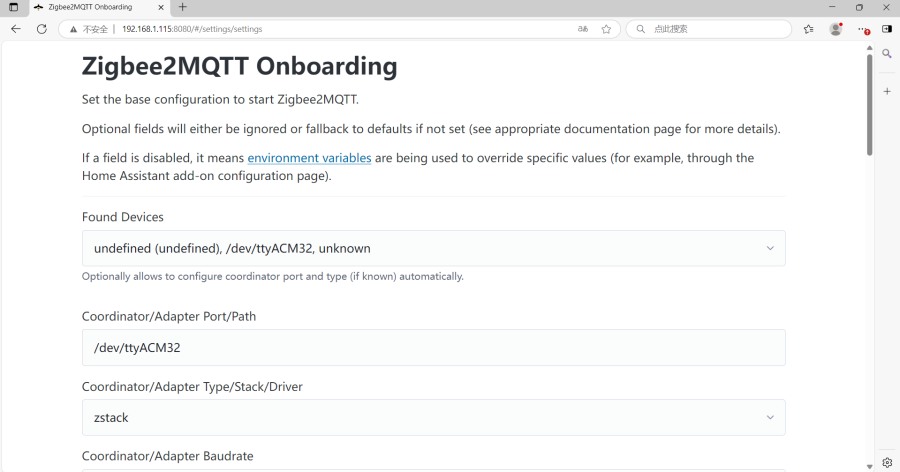Toggle the tab actions sidebar icon

click(x=14, y=7)
